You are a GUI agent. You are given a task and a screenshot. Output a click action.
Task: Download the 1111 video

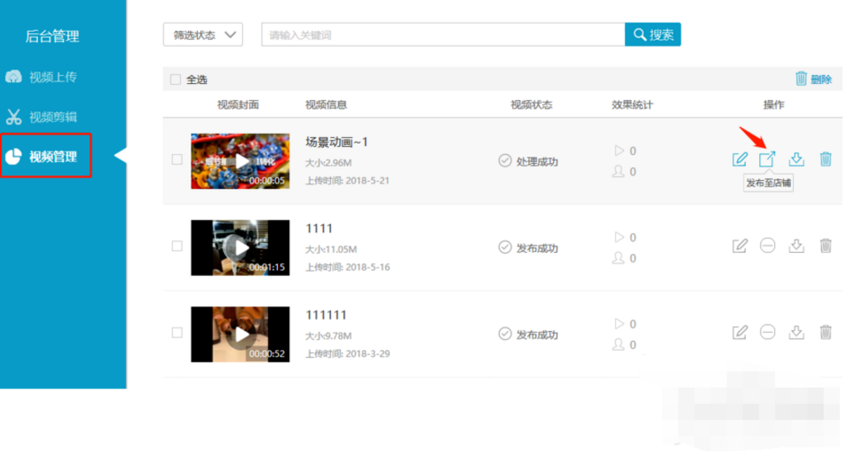pos(797,245)
